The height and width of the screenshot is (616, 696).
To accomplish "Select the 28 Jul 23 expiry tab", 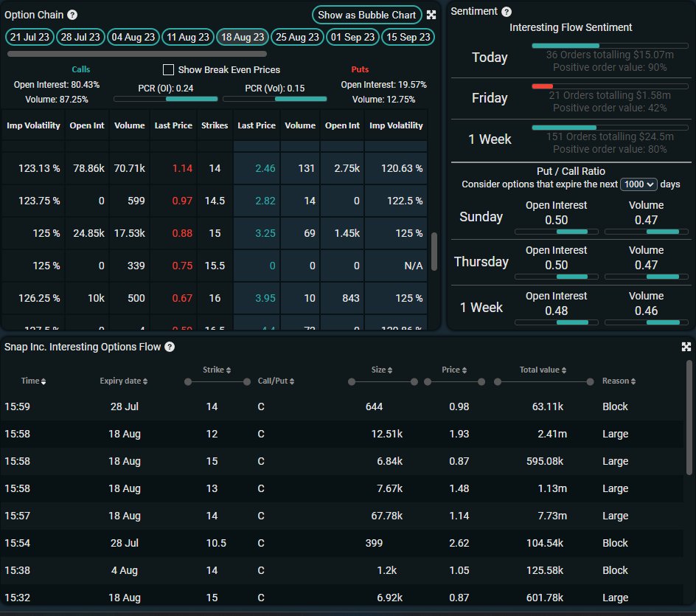I will pos(80,37).
